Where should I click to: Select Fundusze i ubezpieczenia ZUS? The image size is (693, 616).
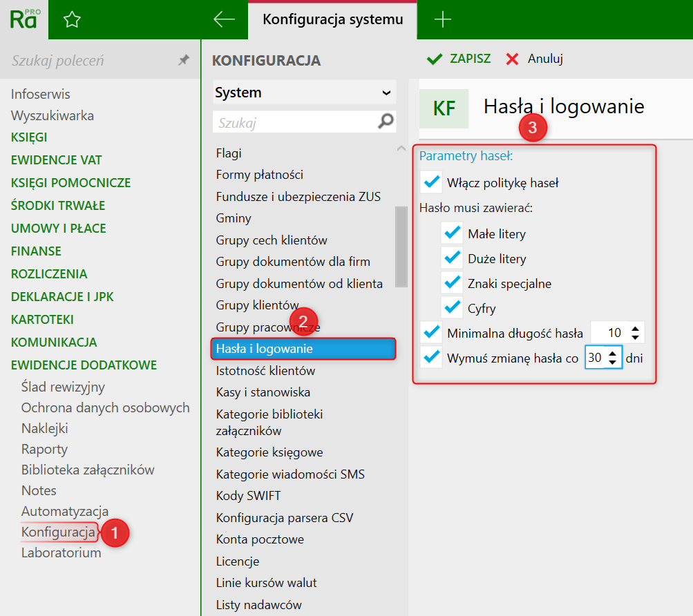tap(298, 197)
